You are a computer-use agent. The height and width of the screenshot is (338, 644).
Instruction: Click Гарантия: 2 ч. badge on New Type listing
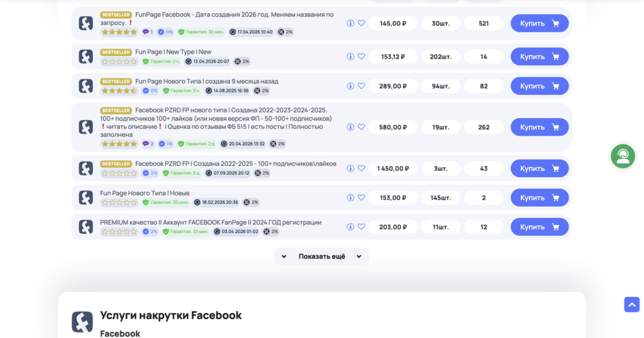(162, 62)
